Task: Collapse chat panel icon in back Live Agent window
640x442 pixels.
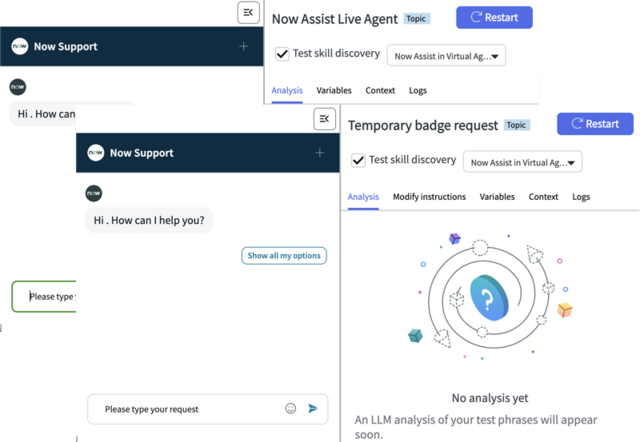Action: pyautogui.click(x=248, y=13)
